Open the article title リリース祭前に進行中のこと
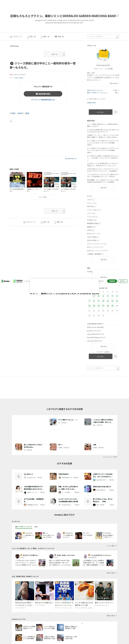Viewport: 129px width, 644px height. point(43,65)
